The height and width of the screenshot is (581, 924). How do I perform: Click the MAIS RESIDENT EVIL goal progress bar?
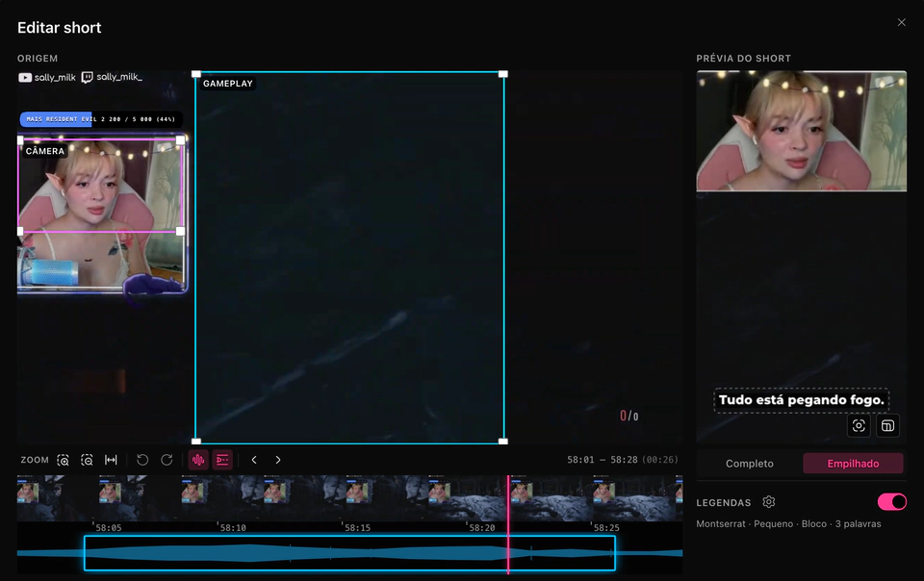[x=101, y=119]
